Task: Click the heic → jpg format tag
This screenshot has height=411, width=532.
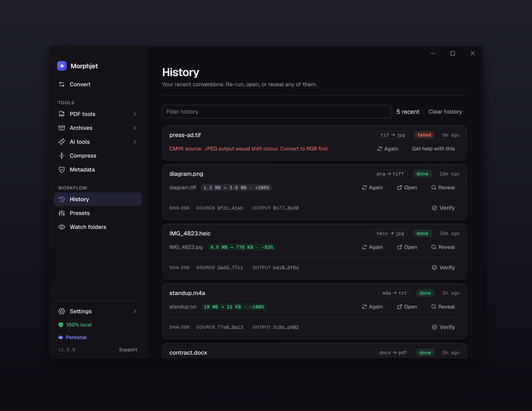Action: click(x=390, y=233)
